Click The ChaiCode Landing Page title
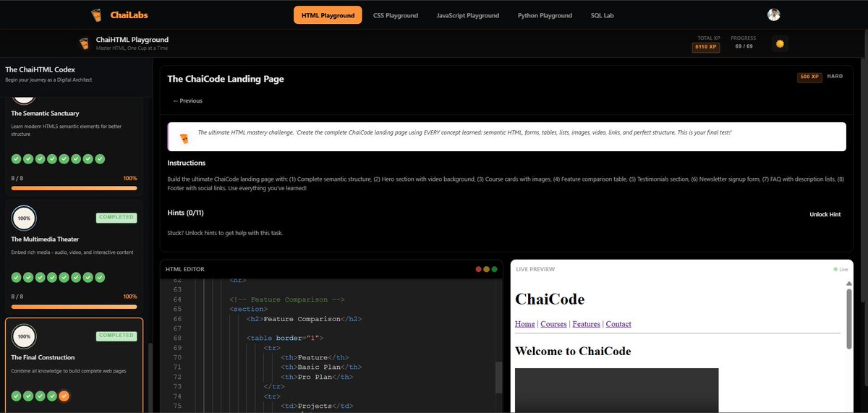The width and height of the screenshot is (868, 413). point(226,79)
